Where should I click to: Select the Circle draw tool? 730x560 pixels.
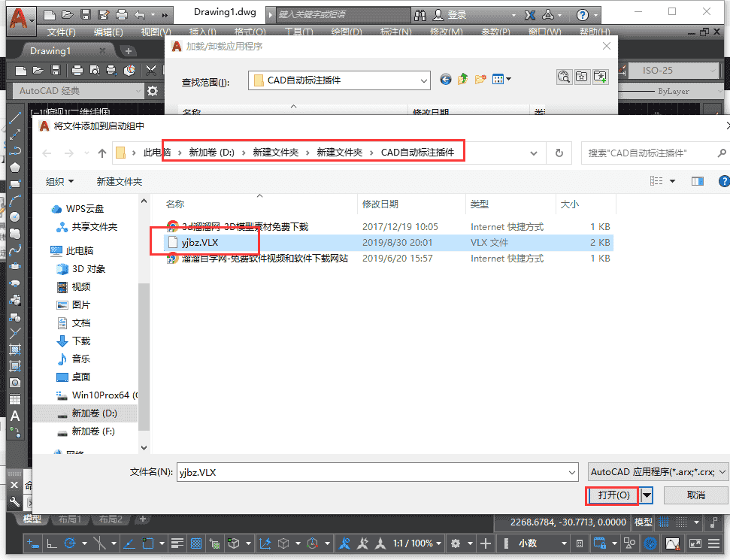tap(15, 216)
